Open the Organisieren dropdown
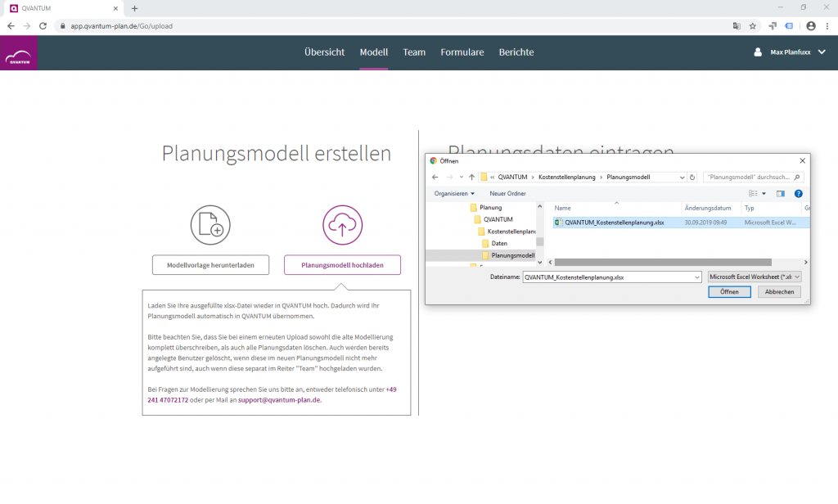 tap(454, 193)
